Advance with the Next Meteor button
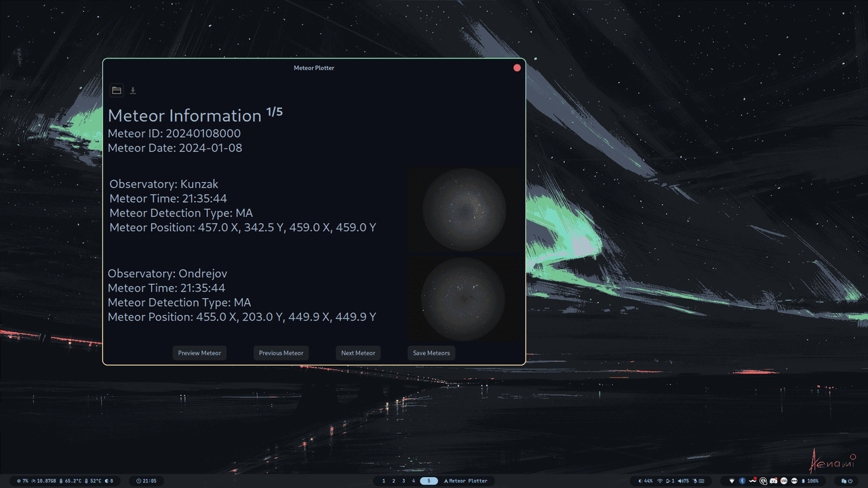 [358, 352]
